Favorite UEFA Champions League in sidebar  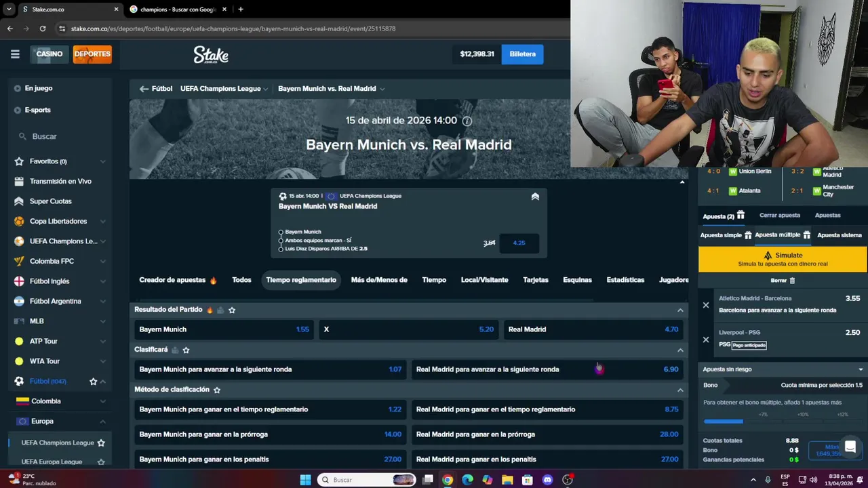101,443
